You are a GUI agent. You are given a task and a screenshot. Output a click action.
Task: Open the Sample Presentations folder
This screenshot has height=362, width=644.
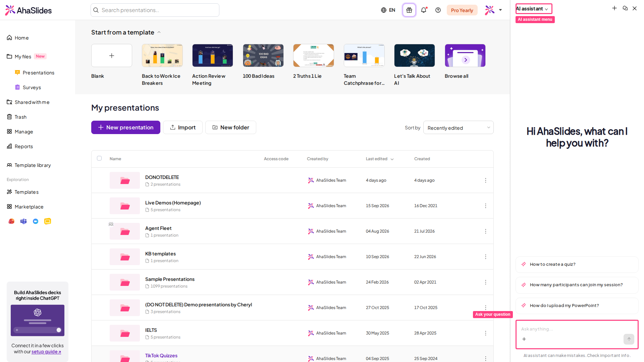(x=170, y=279)
